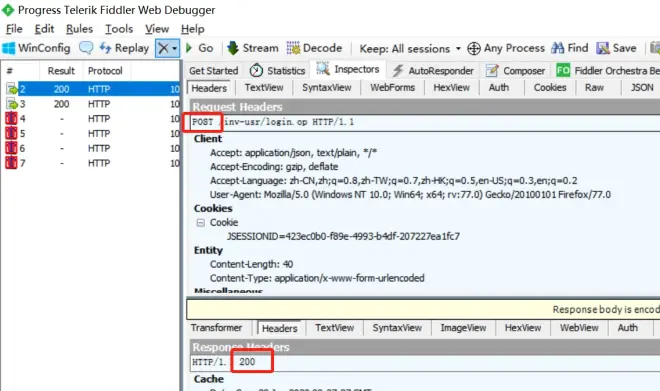Toggle Decode option
The image size is (660, 391).
pos(314,48)
